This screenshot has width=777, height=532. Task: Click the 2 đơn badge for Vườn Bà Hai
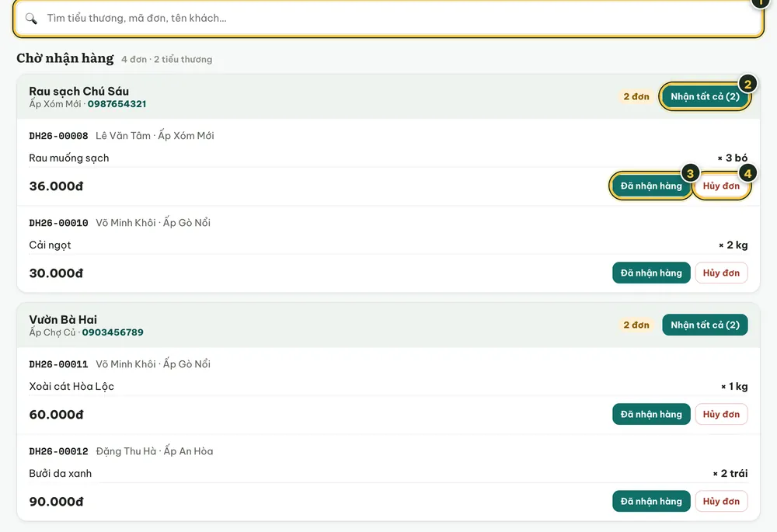pos(636,325)
